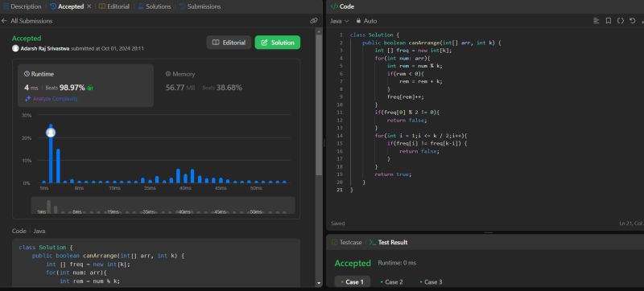Open the Java language dropdown
Image resolution: width=644 pixels, height=291 pixels.
pyautogui.click(x=340, y=21)
